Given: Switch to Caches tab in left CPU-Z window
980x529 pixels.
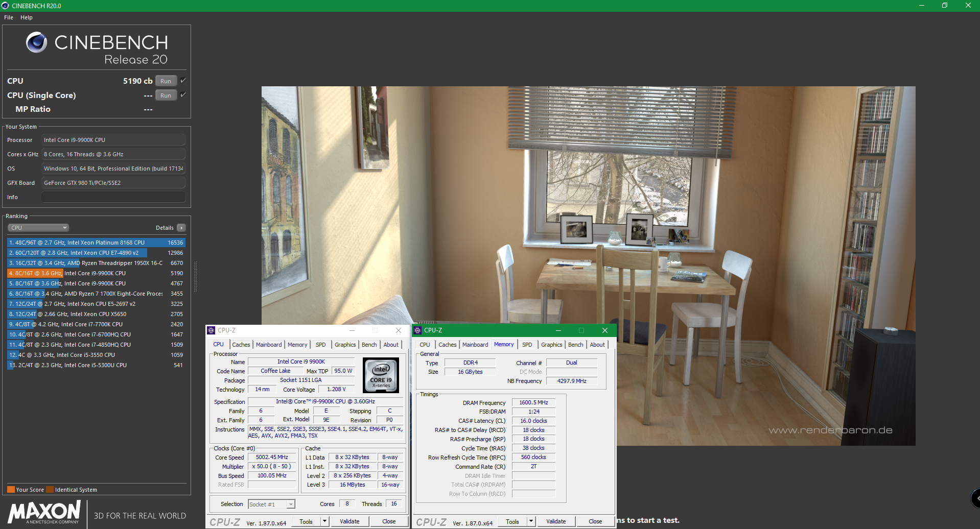Looking at the screenshot, I should (241, 345).
